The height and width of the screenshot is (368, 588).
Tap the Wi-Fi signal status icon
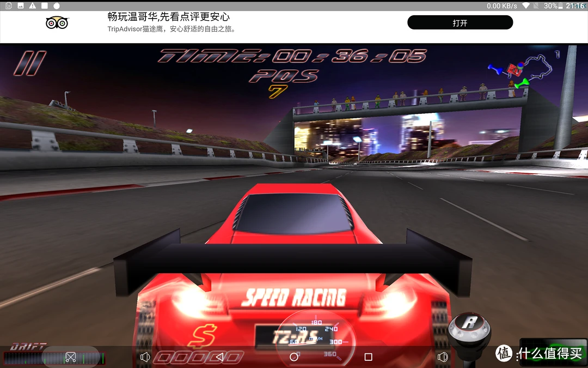[526, 5]
